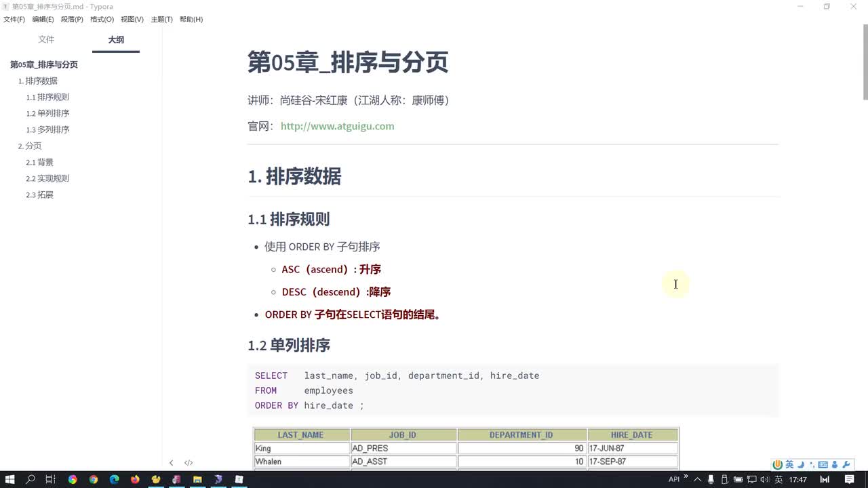Jump to outline item 2.2 实现规则
This screenshot has width=868, height=488.
(x=47, y=178)
